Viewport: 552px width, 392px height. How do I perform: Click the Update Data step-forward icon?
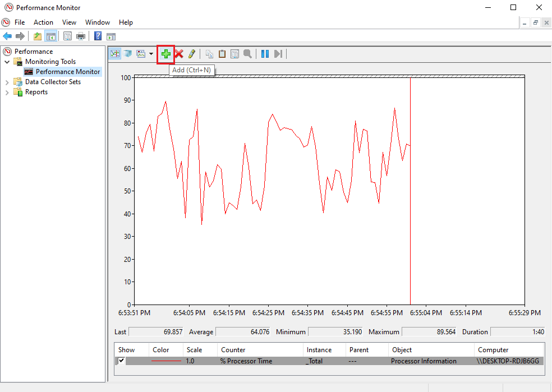[278, 54]
